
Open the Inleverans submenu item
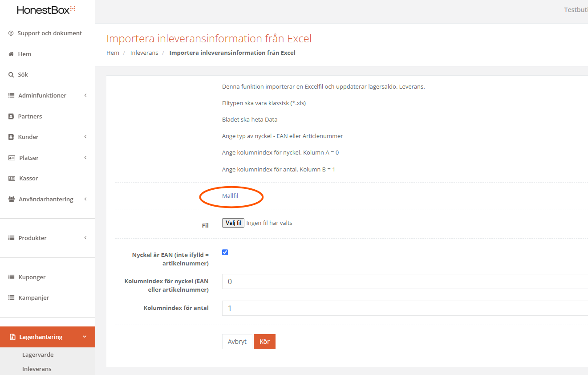37,369
